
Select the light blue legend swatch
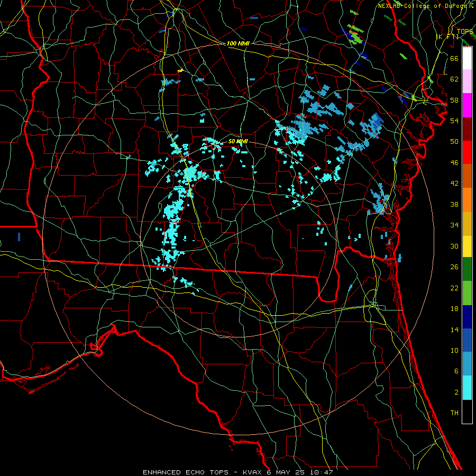coord(467,364)
